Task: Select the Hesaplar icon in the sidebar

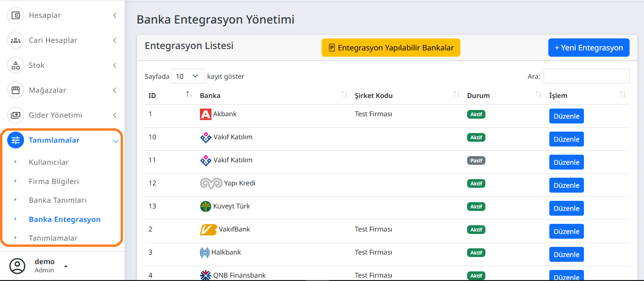Action: pyautogui.click(x=15, y=15)
